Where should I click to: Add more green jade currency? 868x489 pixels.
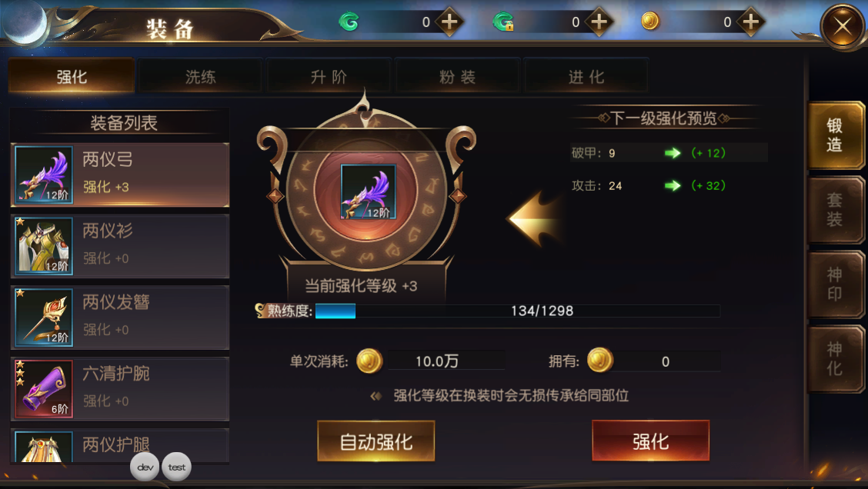(x=449, y=22)
